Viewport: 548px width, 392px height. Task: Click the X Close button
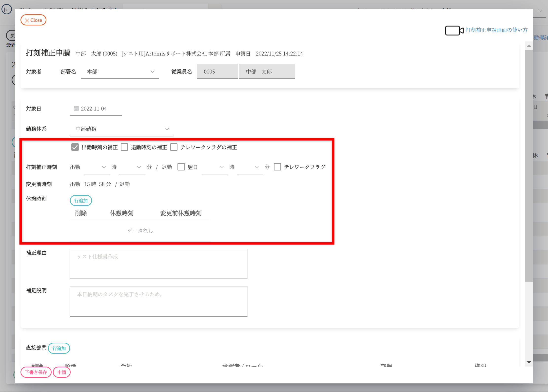tap(33, 20)
